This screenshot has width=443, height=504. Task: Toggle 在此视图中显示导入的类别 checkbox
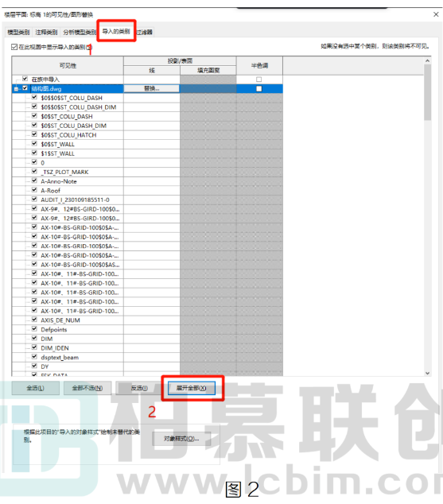pyautogui.click(x=14, y=47)
